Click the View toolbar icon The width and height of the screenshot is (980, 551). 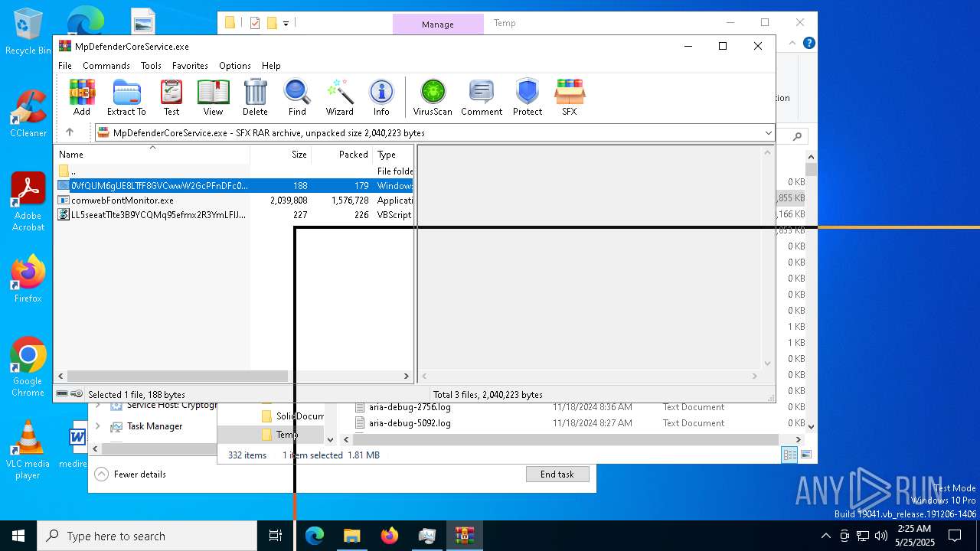click(x=213, y=97)
